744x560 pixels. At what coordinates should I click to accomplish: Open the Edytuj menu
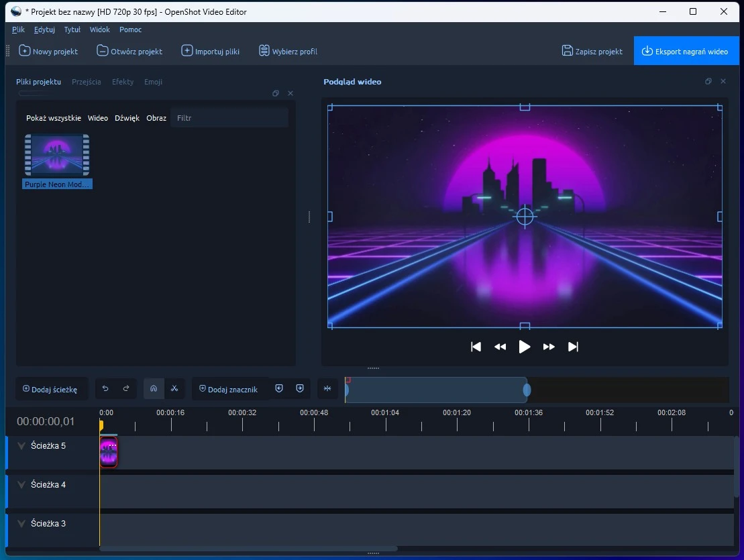(x=44, y=30)
